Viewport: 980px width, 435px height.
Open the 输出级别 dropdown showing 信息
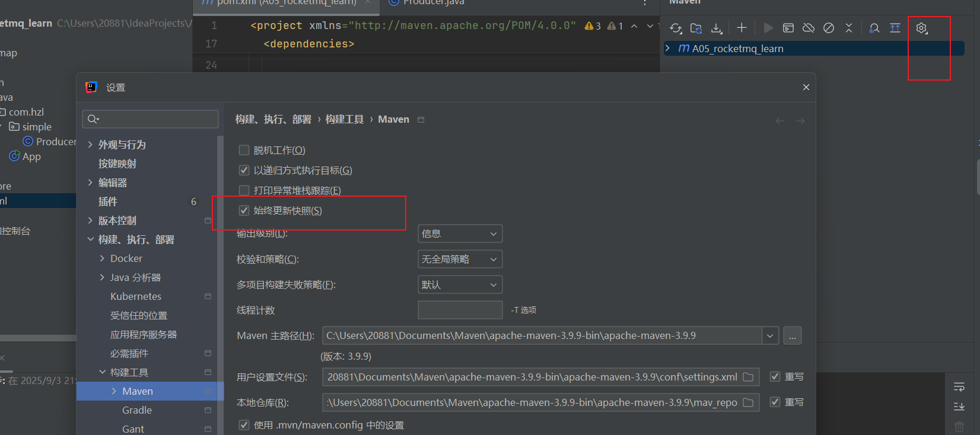pos(460,234)
